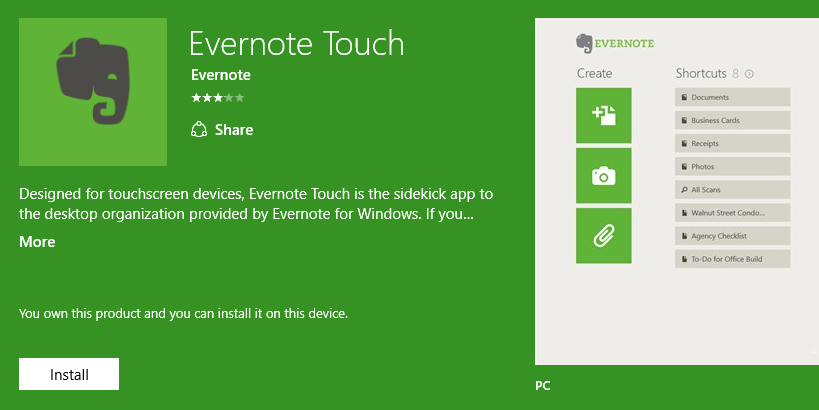This screenshot has height=410, width=819.
Task: Open the Evernote publisher link
Action: (x=221, y=75)
